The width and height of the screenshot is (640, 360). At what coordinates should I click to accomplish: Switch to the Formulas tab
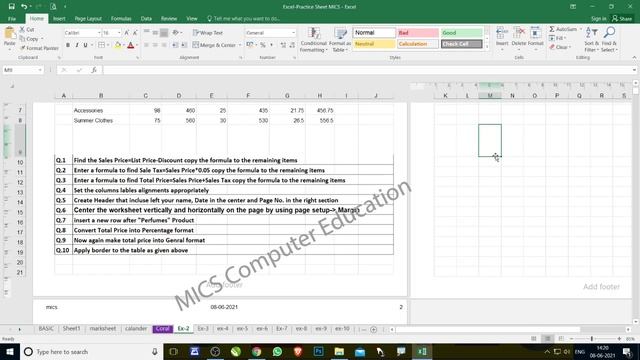[x=121, y=19]
